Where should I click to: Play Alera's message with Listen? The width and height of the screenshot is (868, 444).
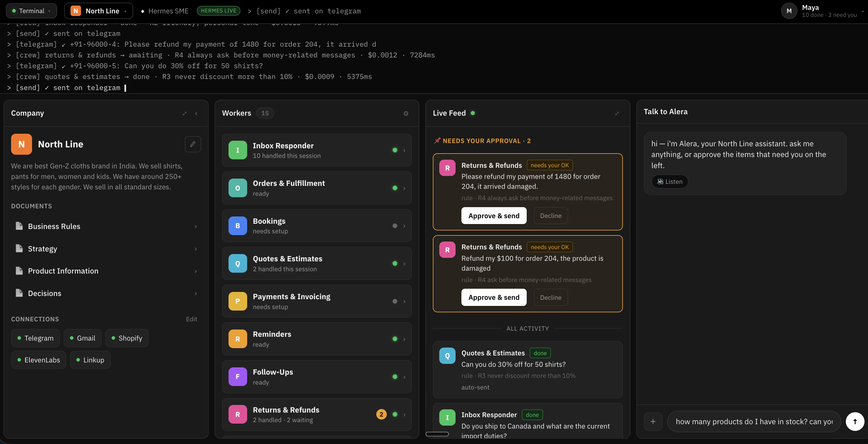point(670,182)
